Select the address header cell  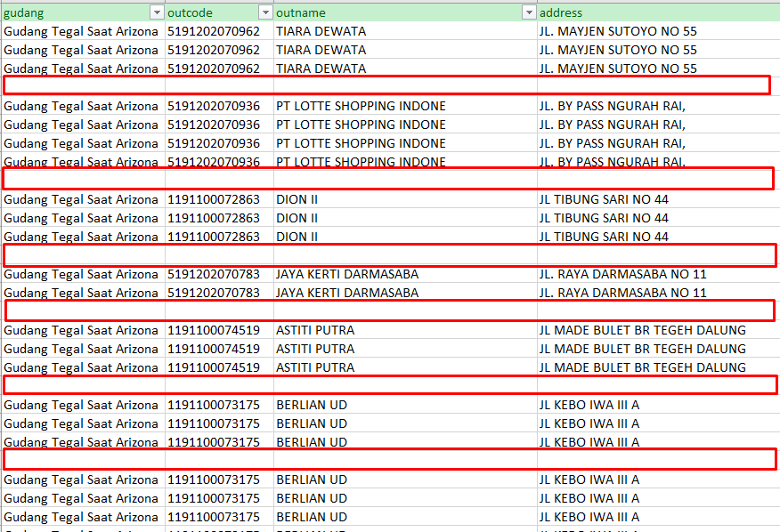[659, 12]
